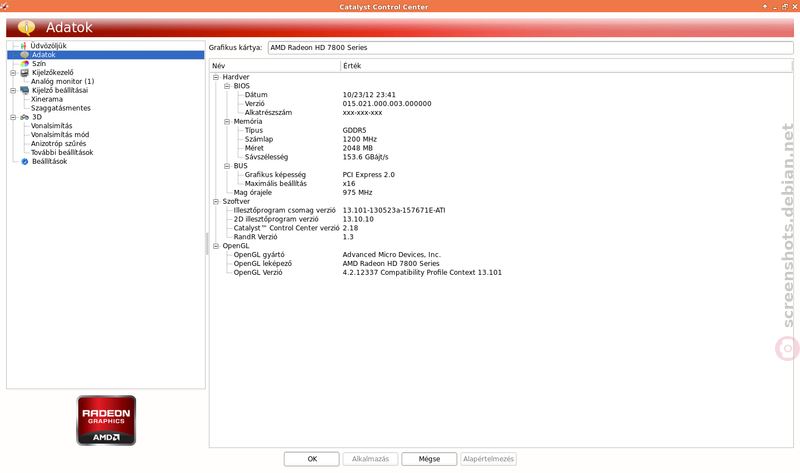
Task: Click the value 975 MHz
Action: (x=357, y=193)
